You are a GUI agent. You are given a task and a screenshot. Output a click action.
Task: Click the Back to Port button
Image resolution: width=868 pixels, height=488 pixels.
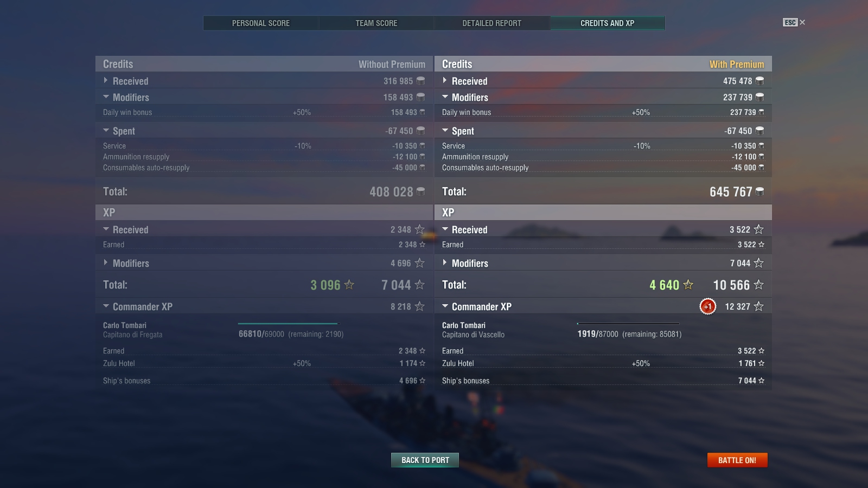425,460
